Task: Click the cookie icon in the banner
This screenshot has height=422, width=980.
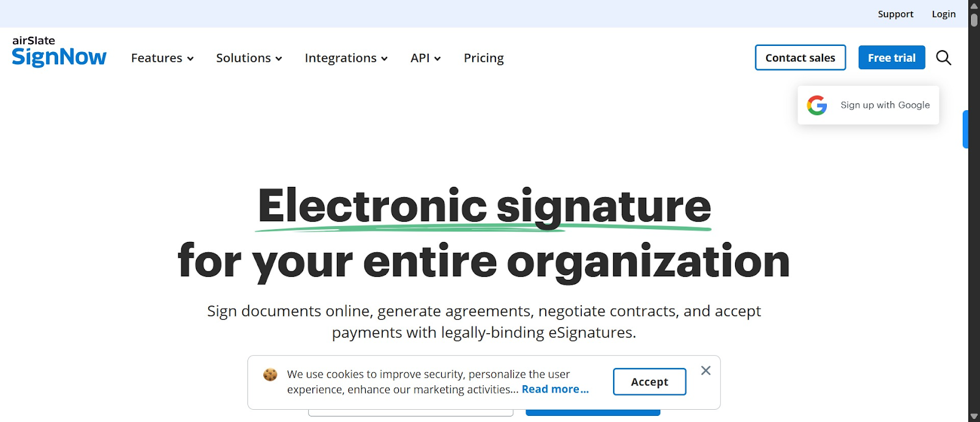Action: click(269, 374)
